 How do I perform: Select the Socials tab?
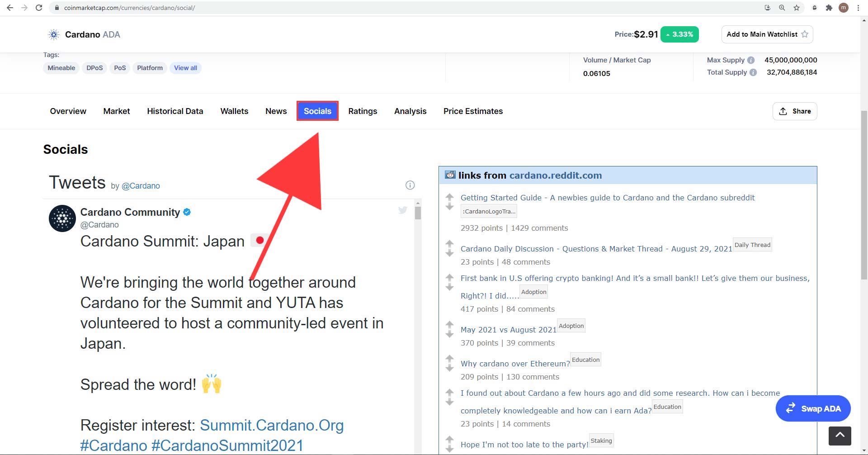pos(317,111)
